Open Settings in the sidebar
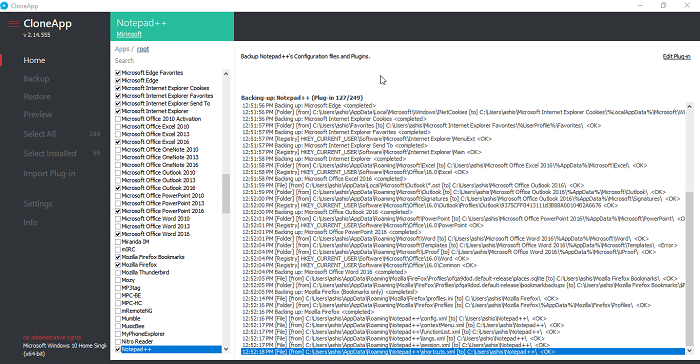This screenshot has height=364, width=700. point(38,204)
